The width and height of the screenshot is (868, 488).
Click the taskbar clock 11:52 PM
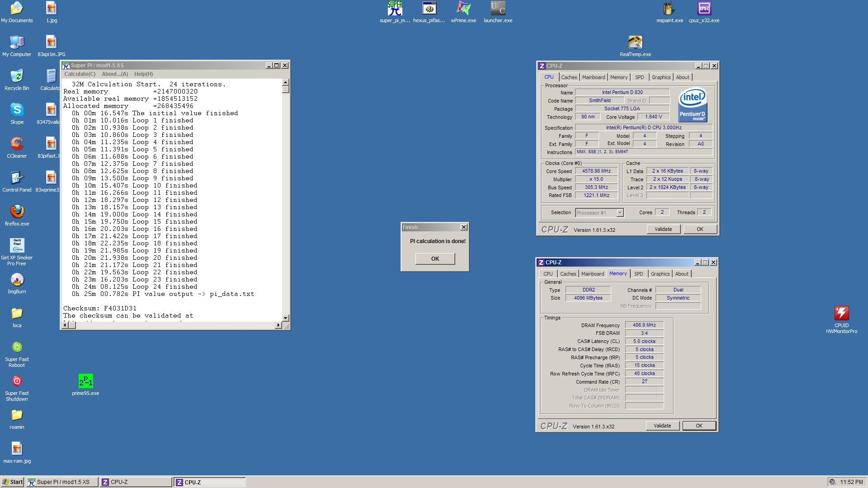[852, 482]
